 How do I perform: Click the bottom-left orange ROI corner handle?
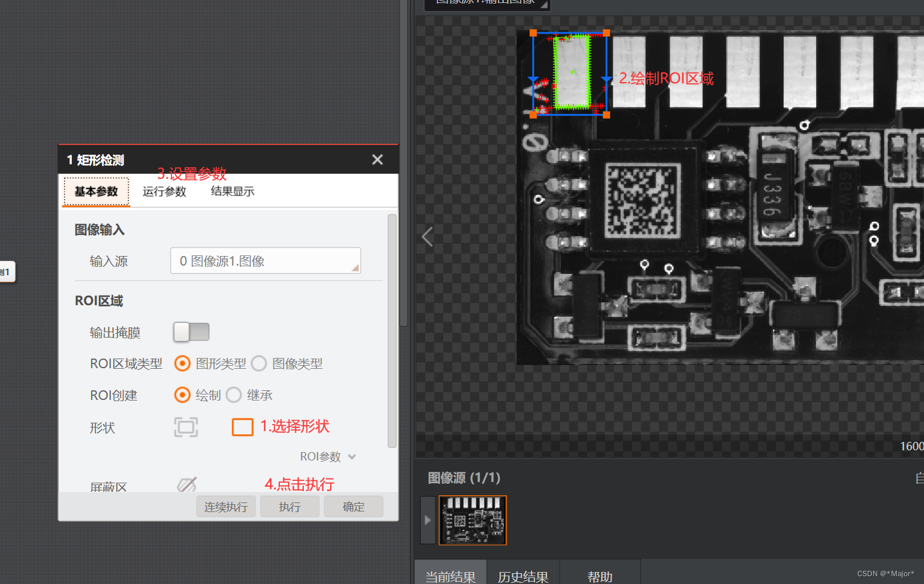coord(533,115)
